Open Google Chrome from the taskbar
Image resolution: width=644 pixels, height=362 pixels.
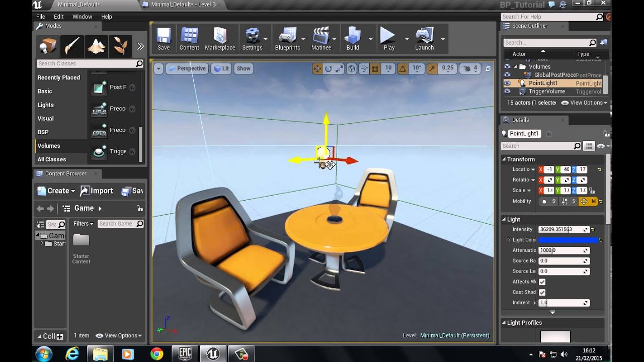pos(156,354)
